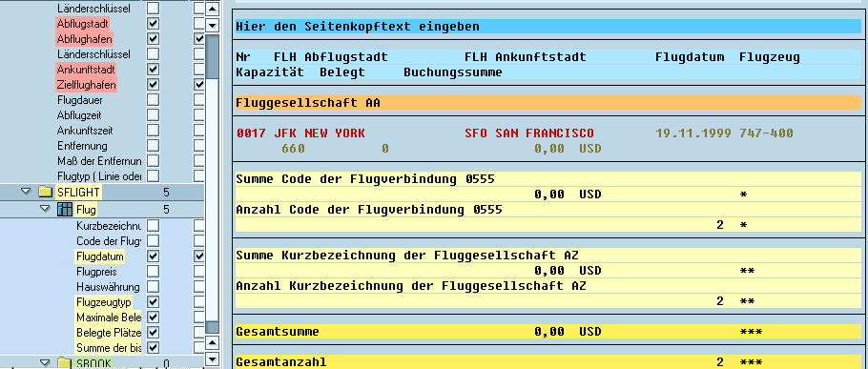Click the Buchungssumme column header

pos(453,72)
